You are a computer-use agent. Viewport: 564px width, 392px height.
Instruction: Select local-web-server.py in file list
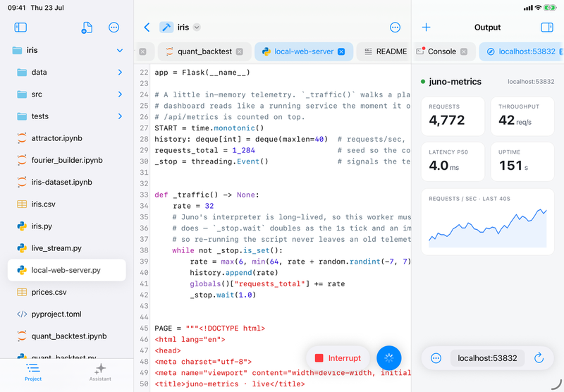[x=66, y=270]
